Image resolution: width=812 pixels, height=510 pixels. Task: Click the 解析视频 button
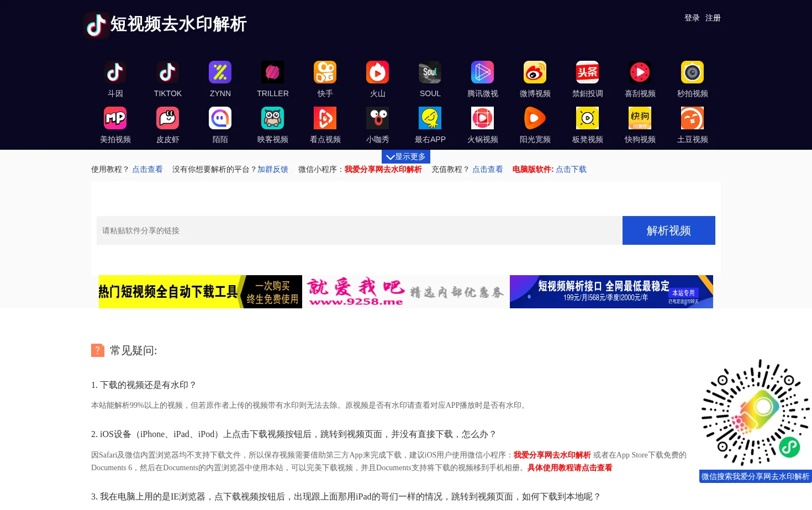click(669, 230)
